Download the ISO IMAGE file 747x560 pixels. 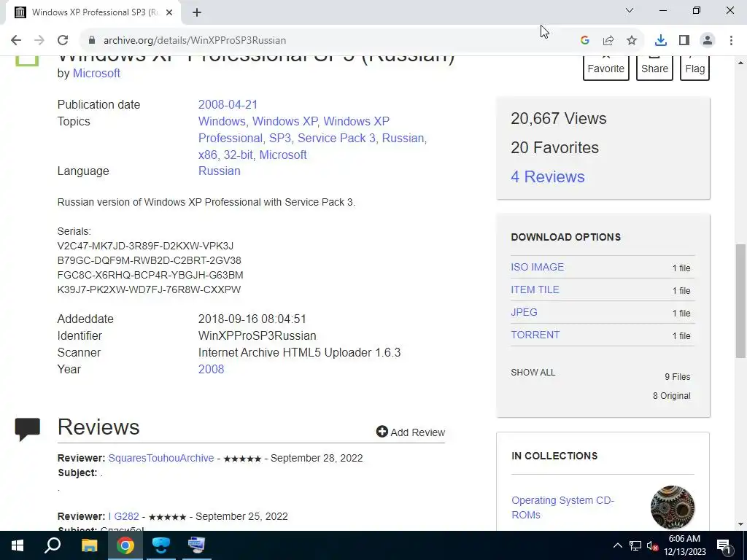538,267
